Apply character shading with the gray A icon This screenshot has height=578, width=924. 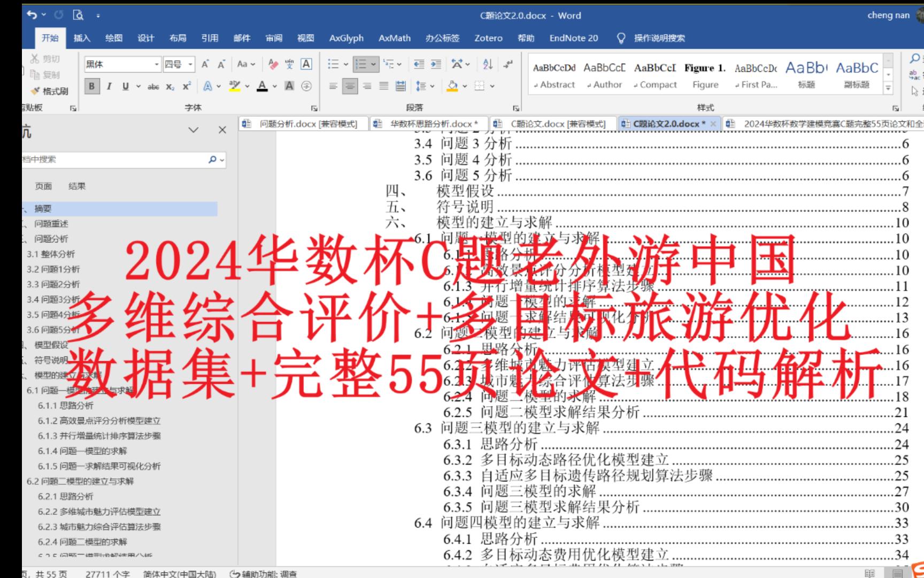tap(289, 86)
